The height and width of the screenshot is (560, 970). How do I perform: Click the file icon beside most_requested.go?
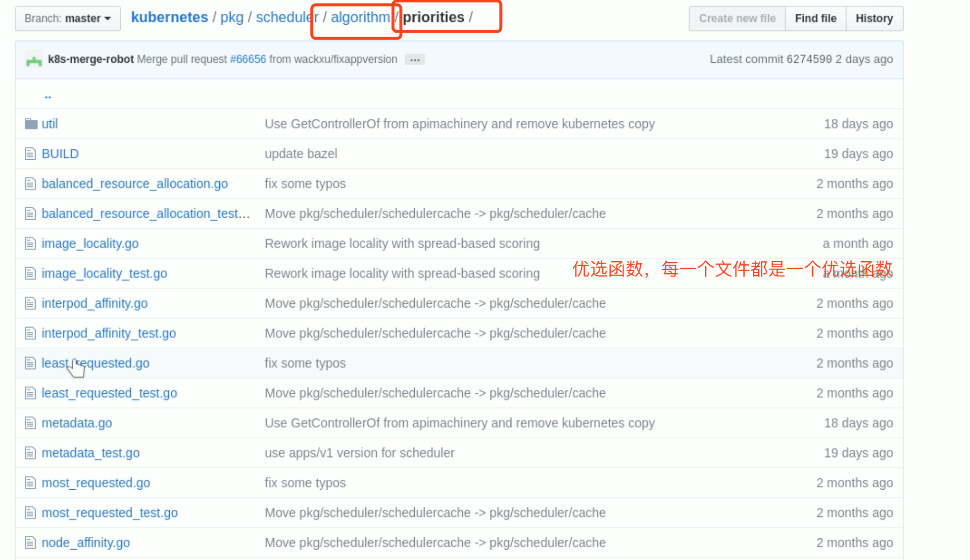pyautogui.click(x=30, y=483)
